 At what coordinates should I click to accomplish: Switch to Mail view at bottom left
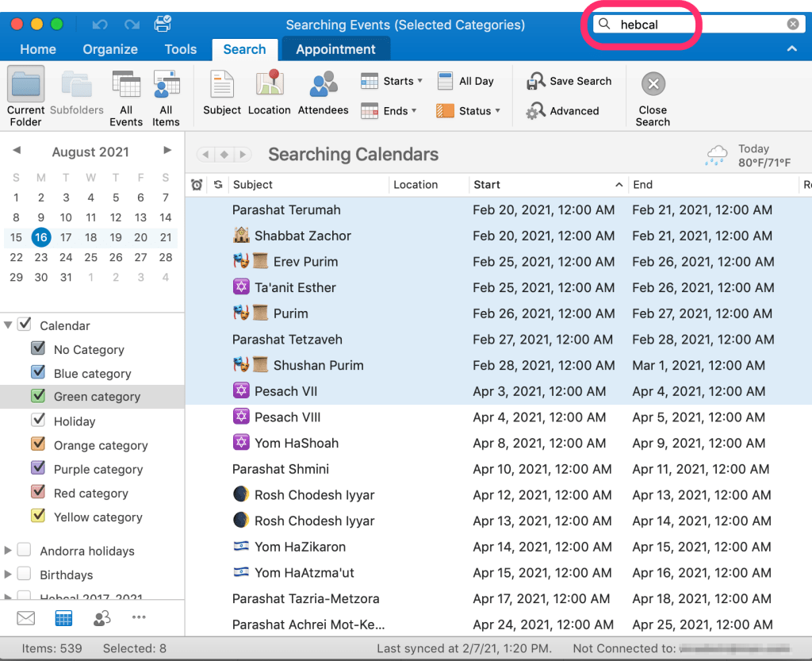[x=26, y=617]
